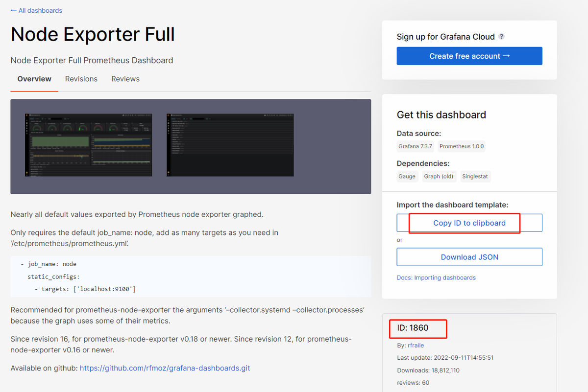The height and width of the screenshot is (392, 588).
Task: Switch to the Revisions tab
Action: (x=81, y=79)
